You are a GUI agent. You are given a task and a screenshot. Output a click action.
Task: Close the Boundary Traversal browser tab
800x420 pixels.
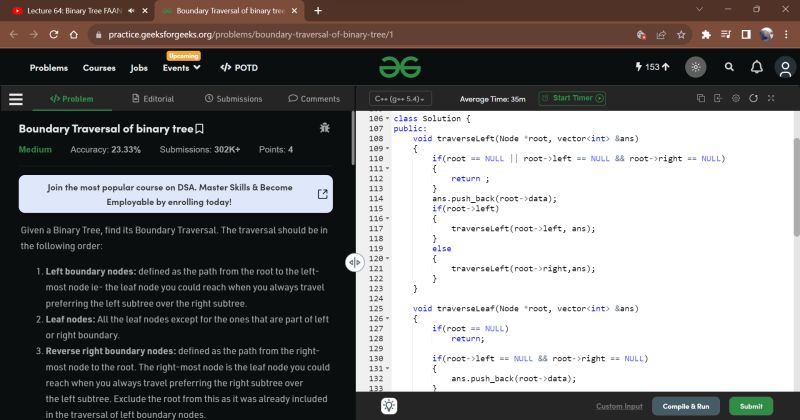[x=294, y=11]
